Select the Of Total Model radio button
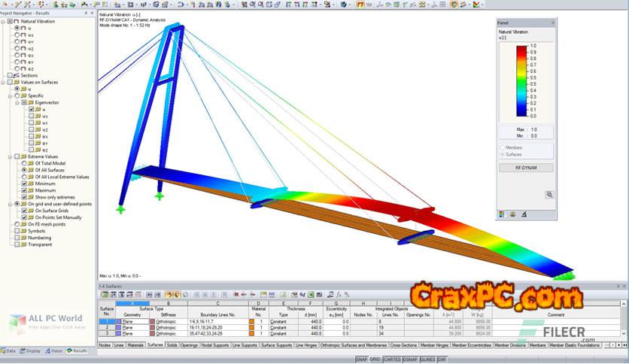This screenshot has width=629, height=364. 25,163
